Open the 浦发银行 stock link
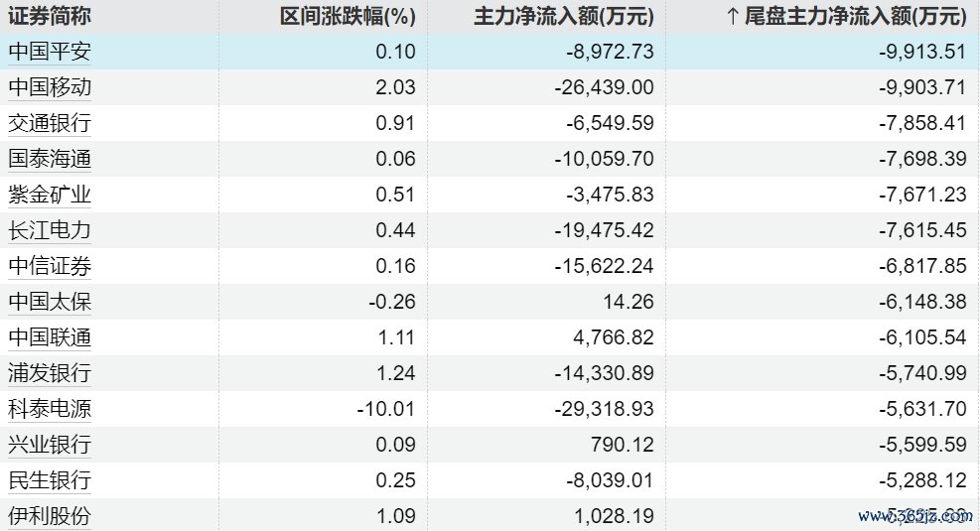Screen dimensions: 980x531 click(50, 373)
